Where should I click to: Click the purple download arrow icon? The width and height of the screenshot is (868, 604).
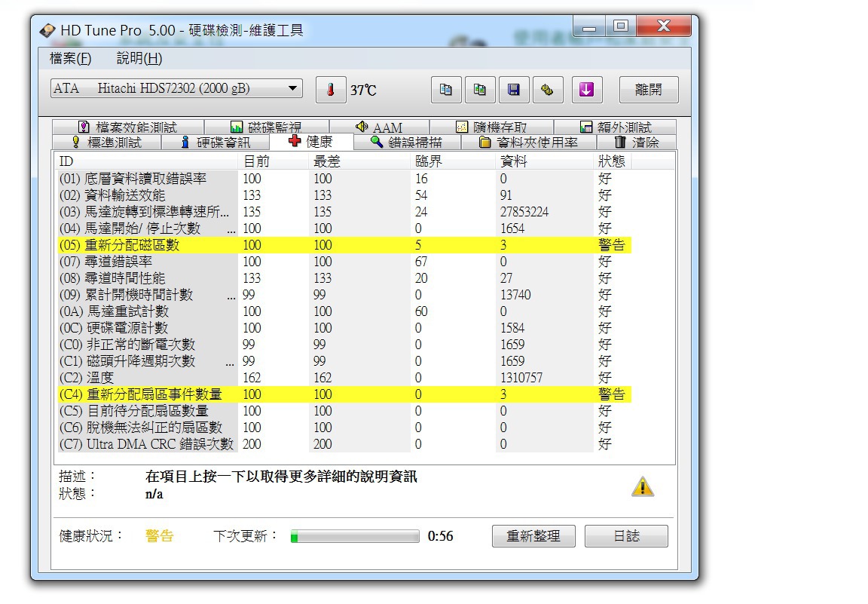pos(587,90)
